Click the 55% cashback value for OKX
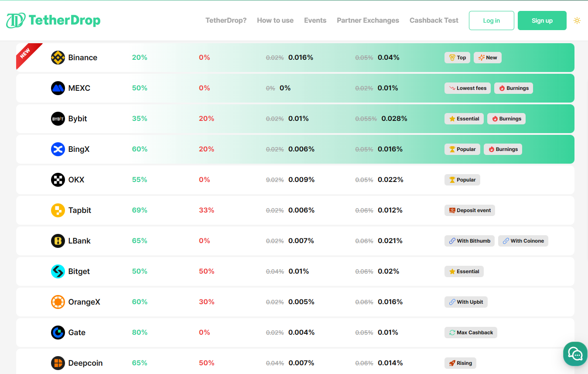Screen dimensions: 588x374 pos(140,180)
